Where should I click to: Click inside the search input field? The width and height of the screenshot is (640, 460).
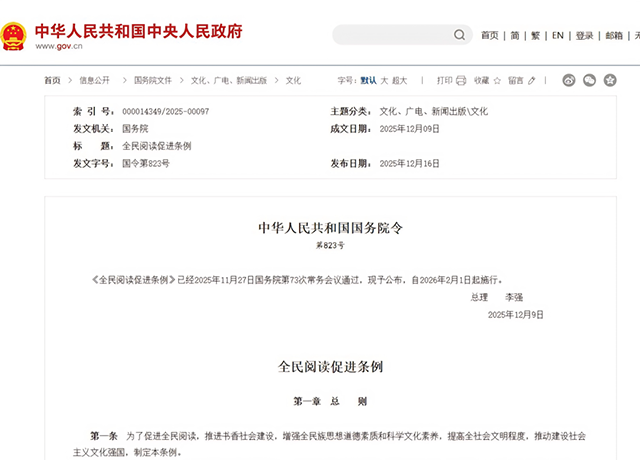tap(390, 35)
